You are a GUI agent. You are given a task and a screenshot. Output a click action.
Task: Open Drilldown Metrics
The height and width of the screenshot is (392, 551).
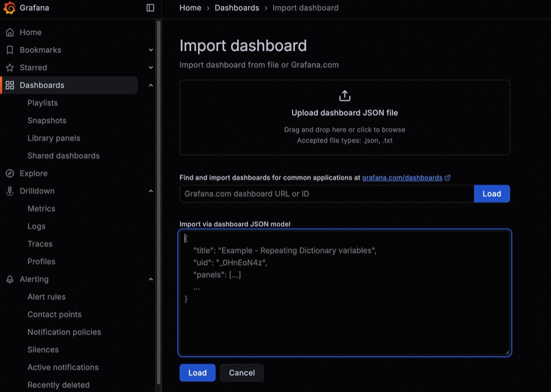(41, 208)
